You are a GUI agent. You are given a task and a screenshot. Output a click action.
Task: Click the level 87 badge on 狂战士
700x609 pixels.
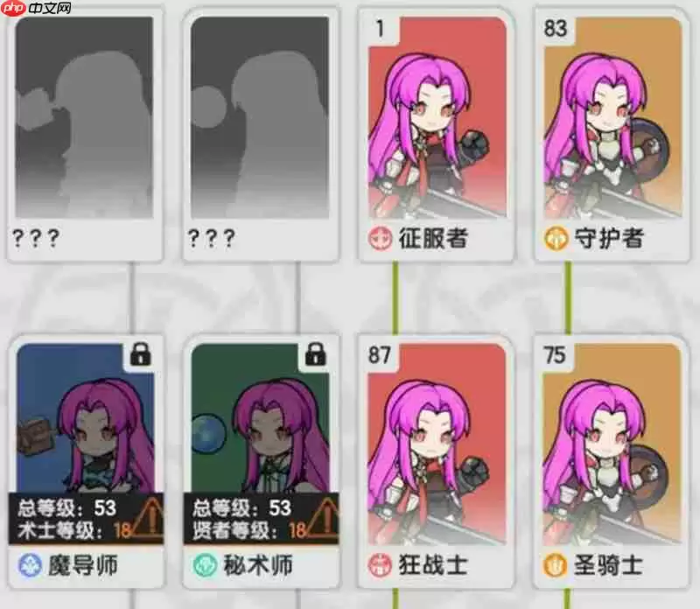(380, 355)
